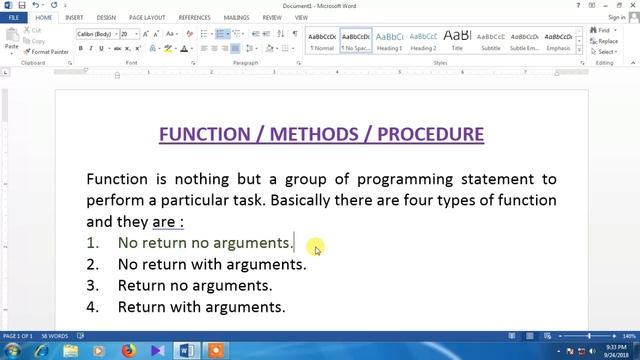Screen dimensions: 640x360
Task: Apply the font color button
Action: tap(184, 49)
